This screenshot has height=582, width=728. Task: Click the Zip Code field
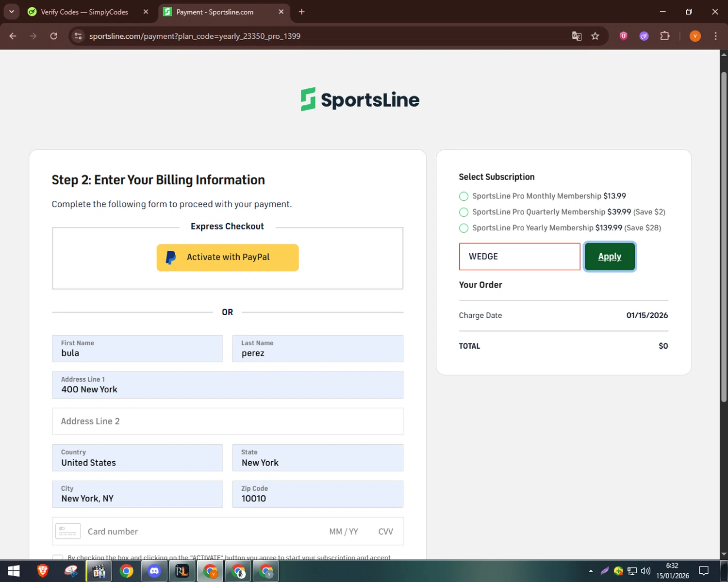(x=318, y=494)
